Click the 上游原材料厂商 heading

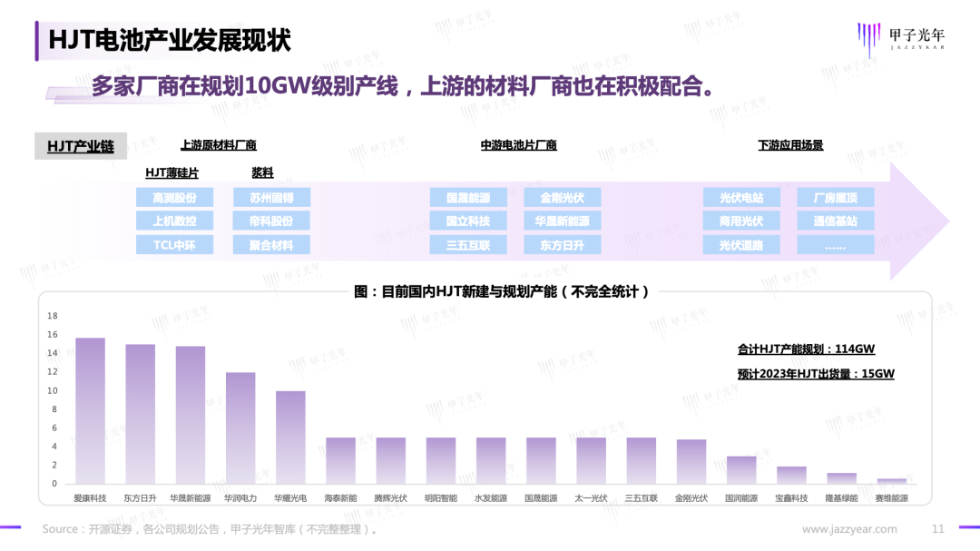click(219, 145)
